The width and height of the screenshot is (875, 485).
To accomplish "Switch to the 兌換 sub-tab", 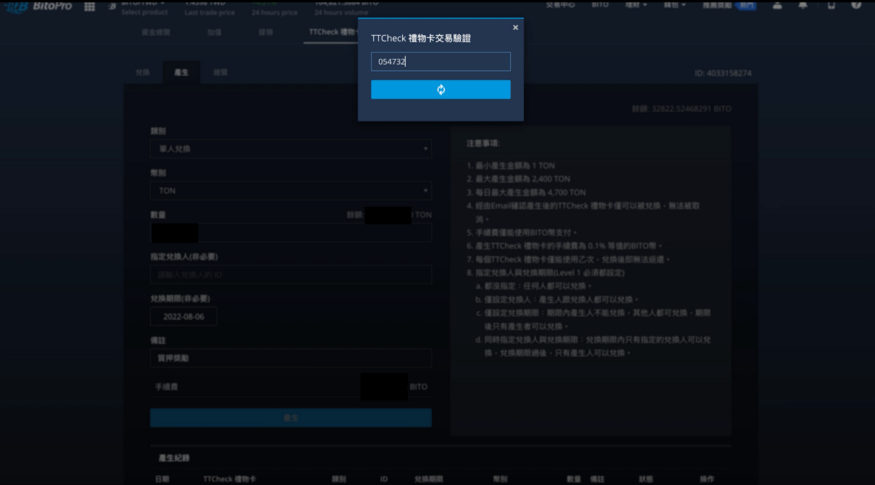I will tap(143, 73).
